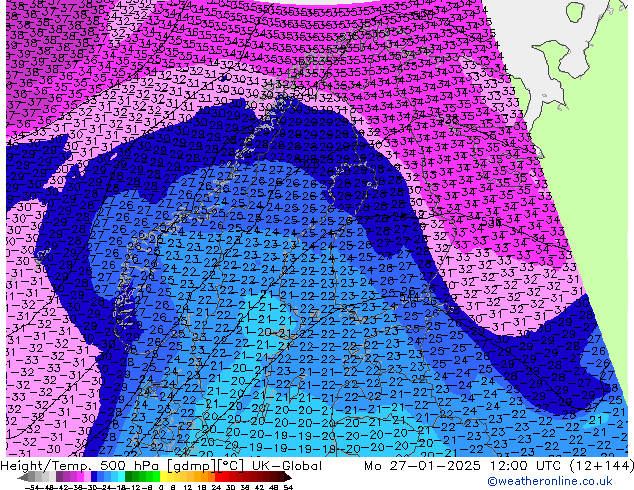Click the weatheronline.co.uk copyright link

coord(550,481)
